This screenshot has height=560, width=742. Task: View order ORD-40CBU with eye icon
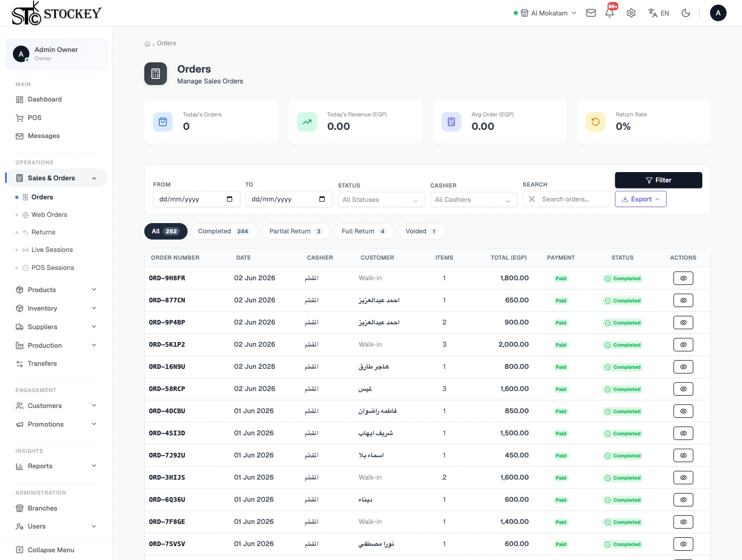pyautogui.click(x=683, y=411)
